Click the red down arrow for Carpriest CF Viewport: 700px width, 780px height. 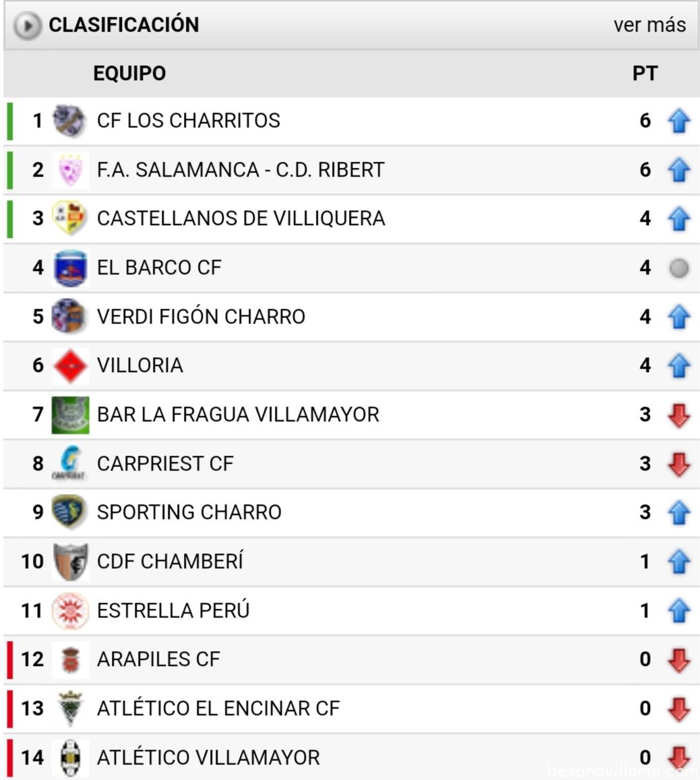678,464
